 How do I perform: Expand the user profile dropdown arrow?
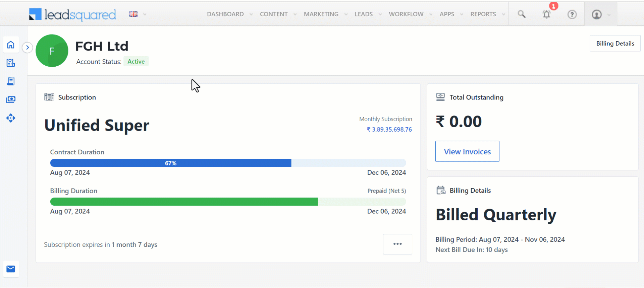coord(609,14)
